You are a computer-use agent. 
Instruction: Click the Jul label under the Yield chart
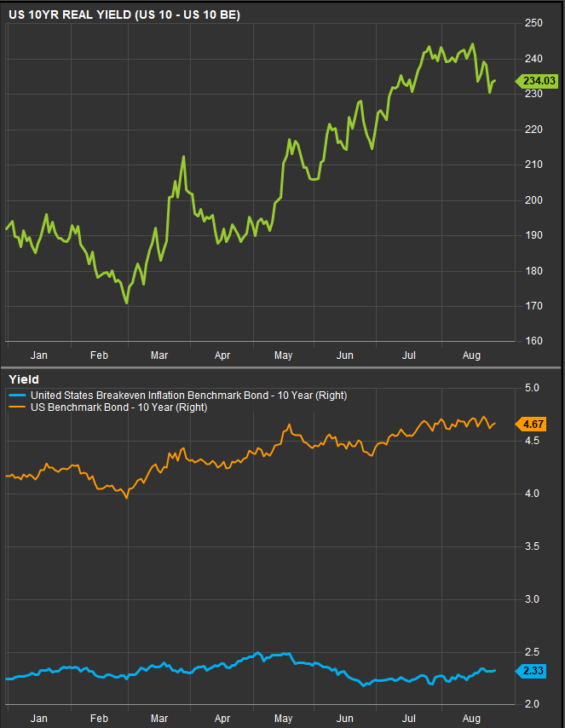point(408,719)
